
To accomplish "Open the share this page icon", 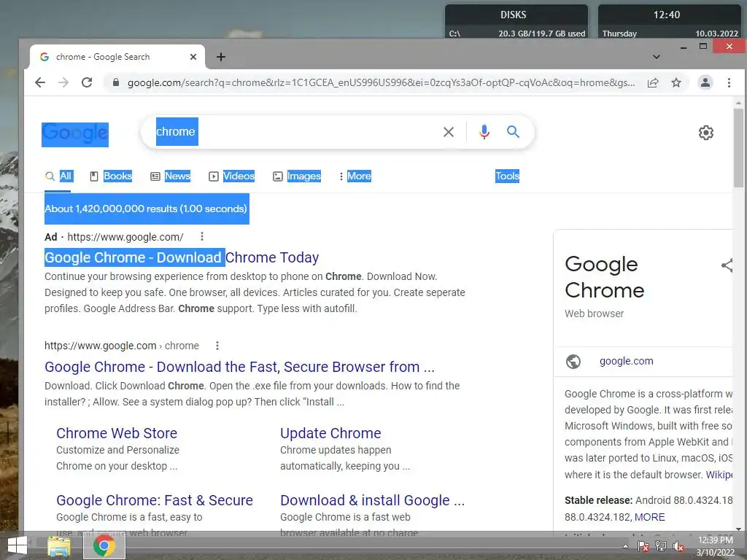I will [x=653, y=82].
